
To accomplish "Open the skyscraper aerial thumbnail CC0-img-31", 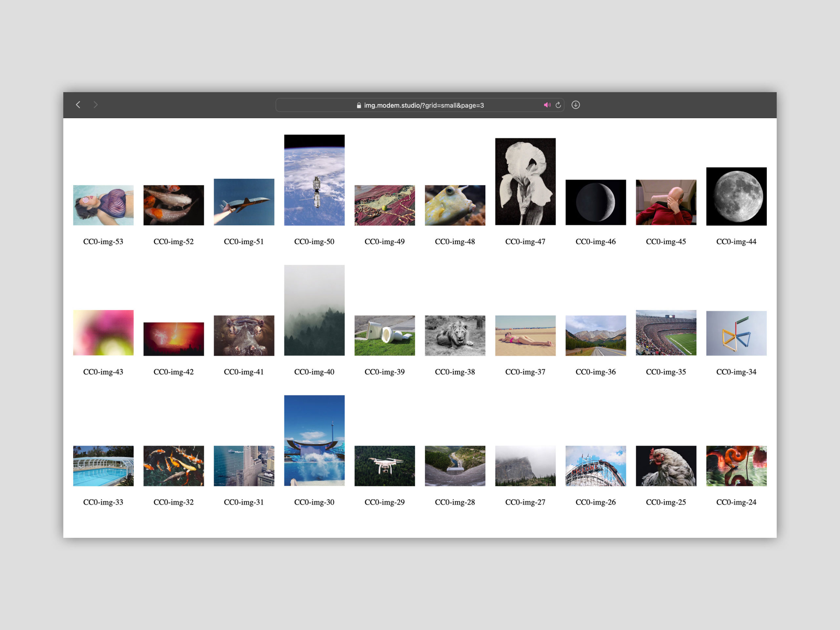I will tap(244, 466).
